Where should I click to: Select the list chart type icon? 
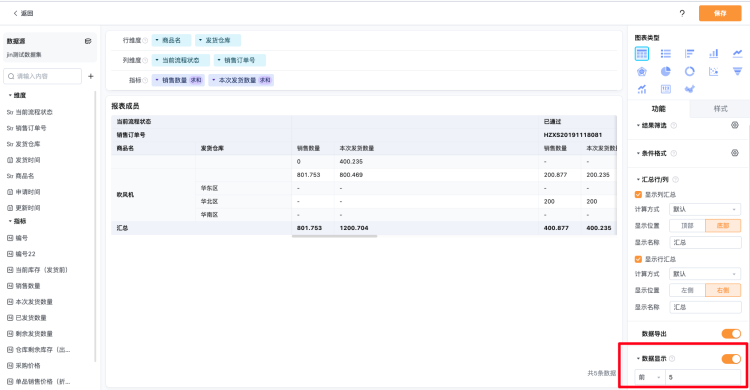tap(665, 54)
